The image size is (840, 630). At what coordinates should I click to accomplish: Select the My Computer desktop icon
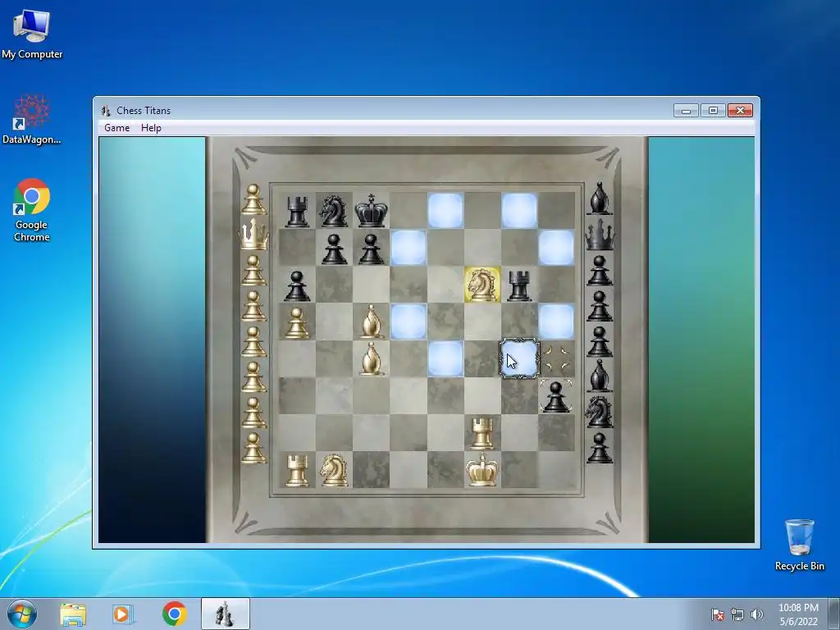point(32,34)
